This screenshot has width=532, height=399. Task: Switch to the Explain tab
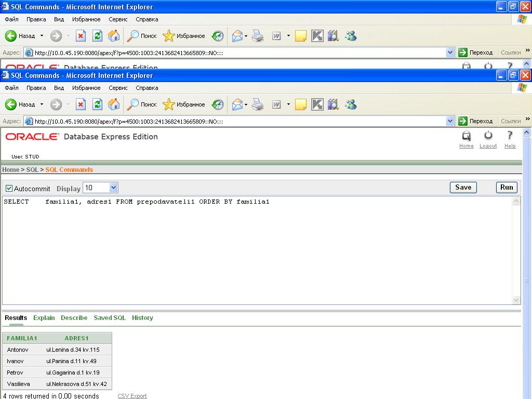tap(44, 318)
